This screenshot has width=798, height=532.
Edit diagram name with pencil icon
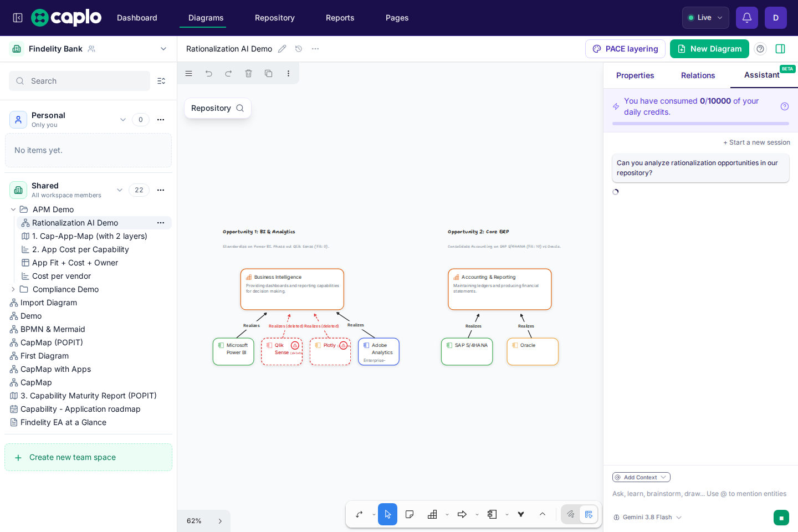pos(282,49)
